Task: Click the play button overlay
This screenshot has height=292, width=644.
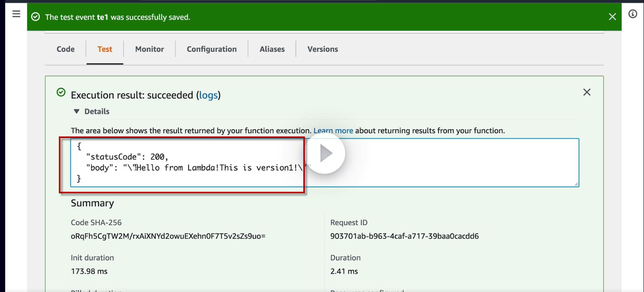Action: click(x=325, y=153)
